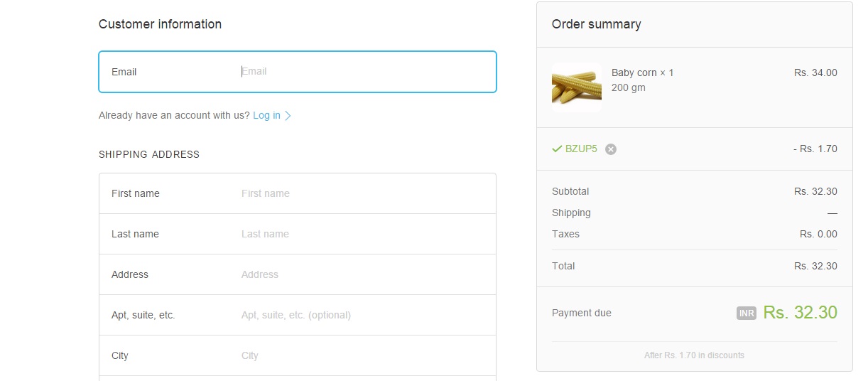Click the Address text field
This screenshot has width=868, height=381.
(x=362, y=274)
